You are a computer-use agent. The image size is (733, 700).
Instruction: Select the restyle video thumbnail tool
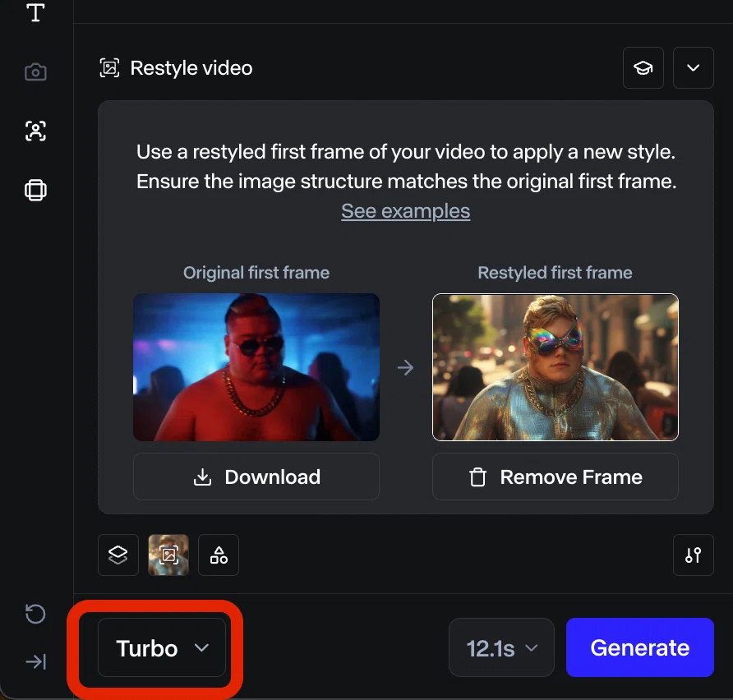click(x=168, y=555)
